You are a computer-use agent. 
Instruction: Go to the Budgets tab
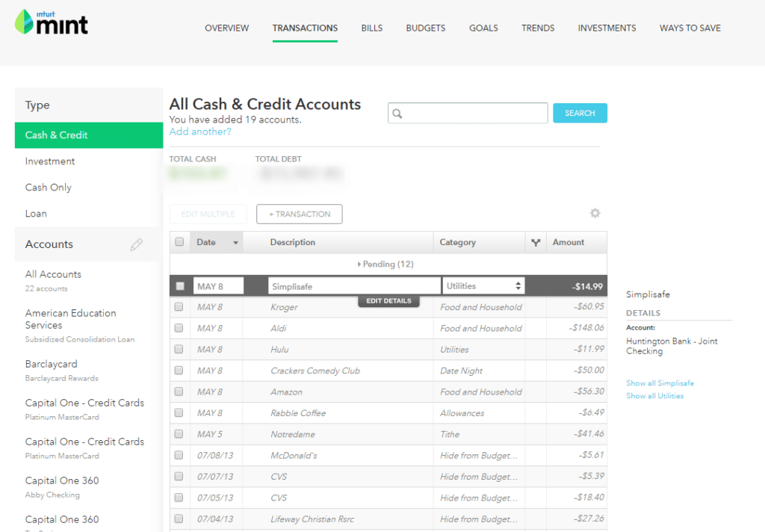pyautogui.click(x=425, y=28)
